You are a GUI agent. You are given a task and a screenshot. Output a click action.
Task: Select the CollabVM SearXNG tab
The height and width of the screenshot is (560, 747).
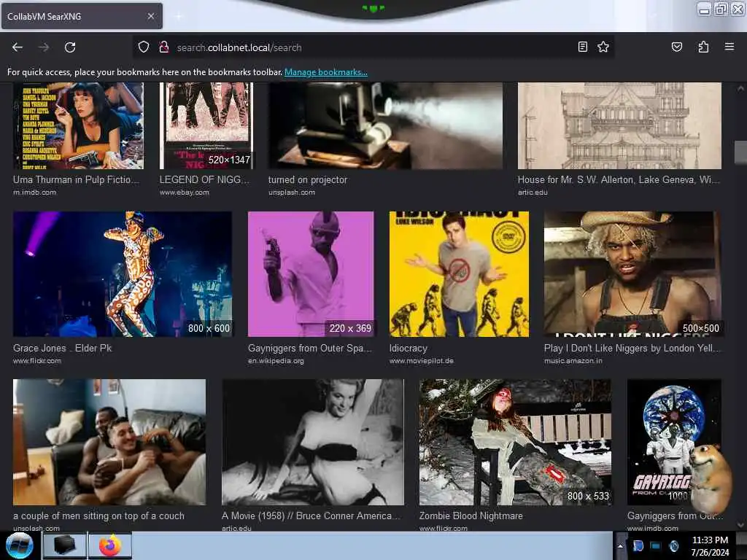pyautogui.click(x=82, y=16)
